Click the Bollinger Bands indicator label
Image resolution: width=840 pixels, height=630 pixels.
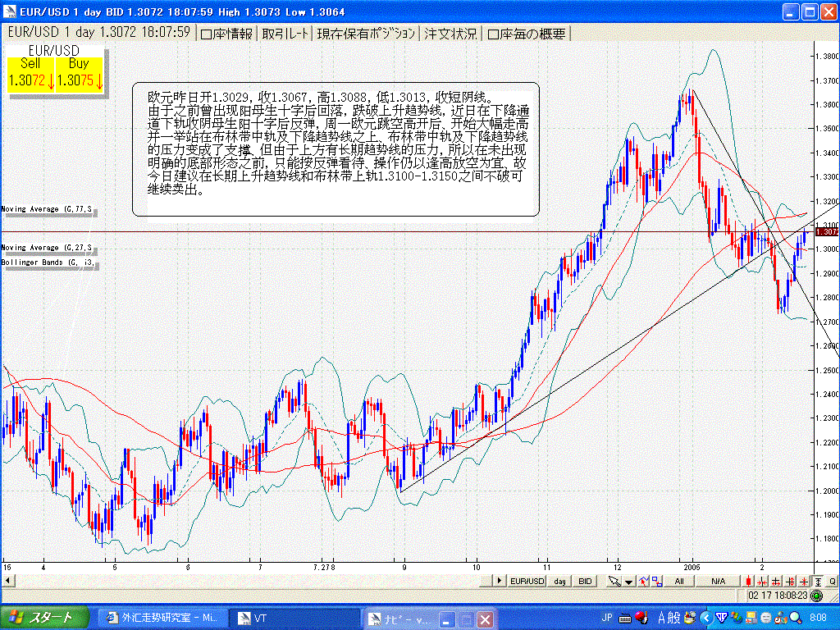48,262
